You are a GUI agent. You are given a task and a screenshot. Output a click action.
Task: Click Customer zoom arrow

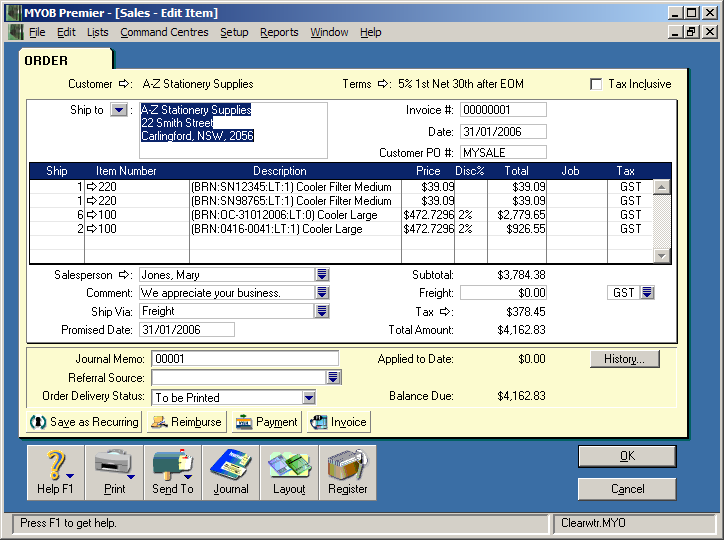click(124, 84)
